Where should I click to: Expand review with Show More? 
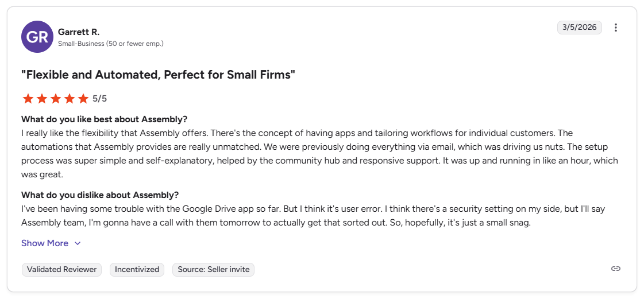point(45,243)
